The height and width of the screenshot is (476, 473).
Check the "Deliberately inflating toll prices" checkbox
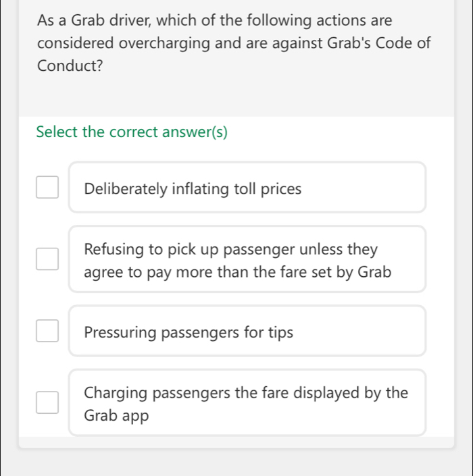pyautogui.click(x=47, y=188)
